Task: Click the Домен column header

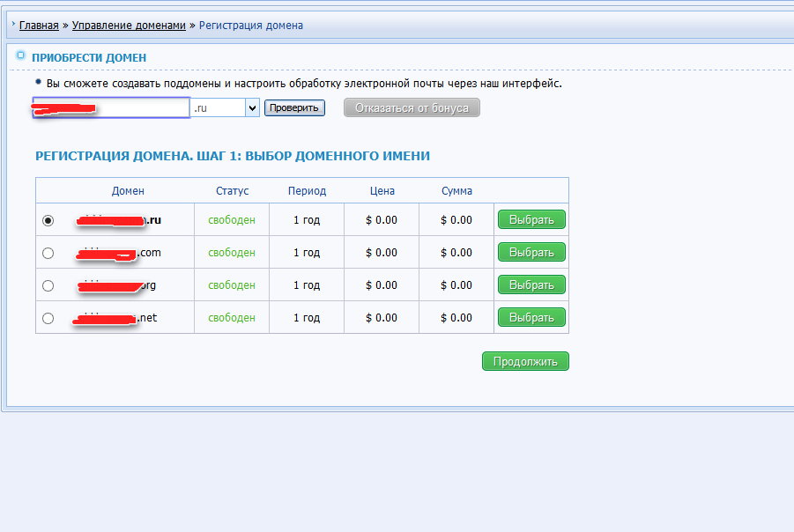Action: (128, 191)
